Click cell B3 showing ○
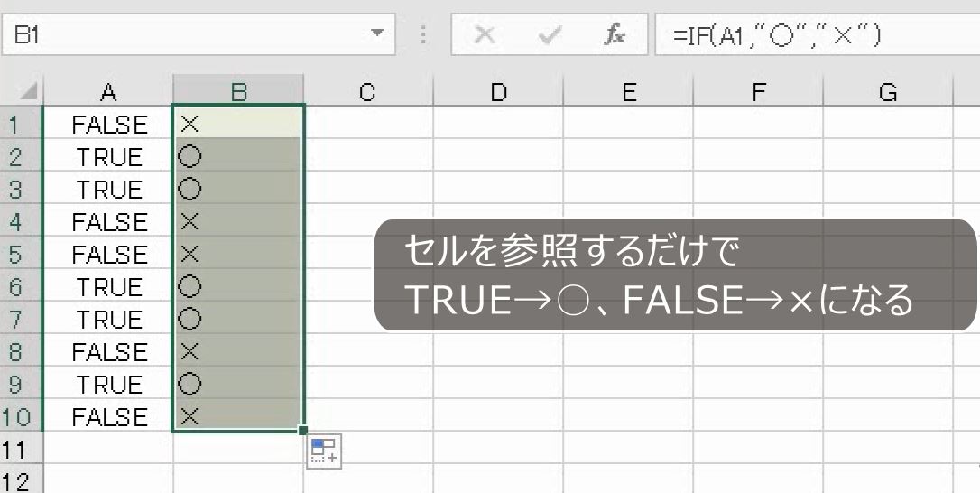The image size is (980, 493). click(x=238, y=187)
